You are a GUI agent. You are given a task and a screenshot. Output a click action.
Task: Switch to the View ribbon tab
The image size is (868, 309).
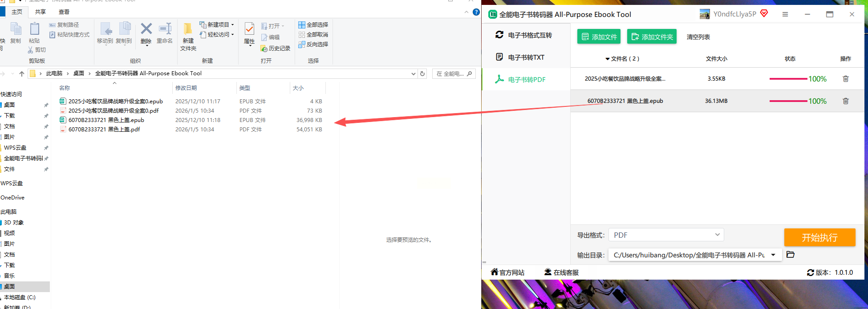(64, 12)
